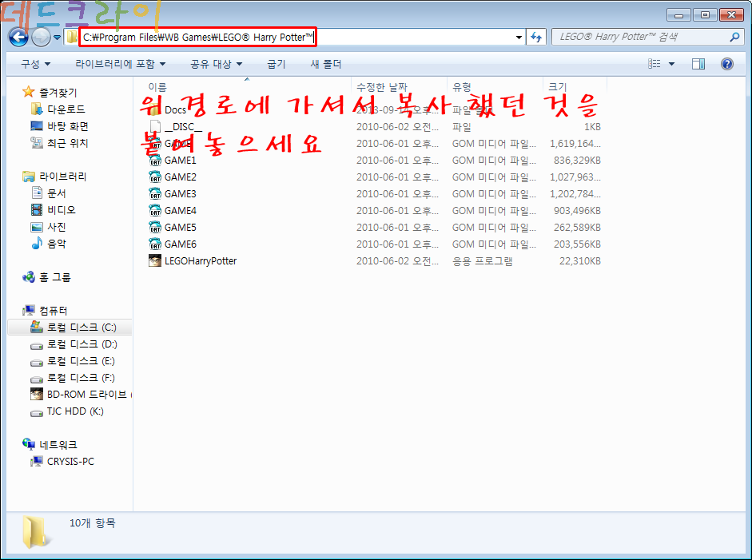Click the 바탕 화면 desktop icon

coord(37,126)
